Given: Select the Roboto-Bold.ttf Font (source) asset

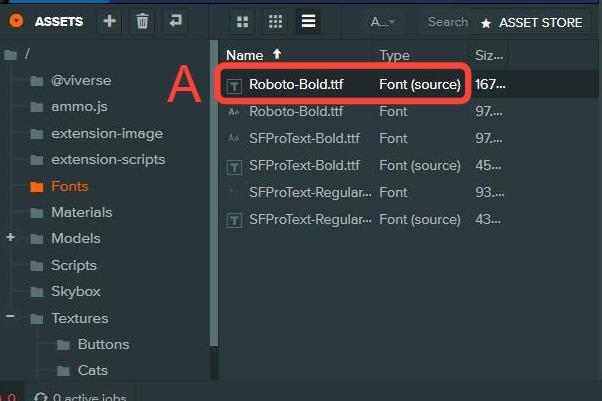Looking at the screenshot, I should 296,85.
